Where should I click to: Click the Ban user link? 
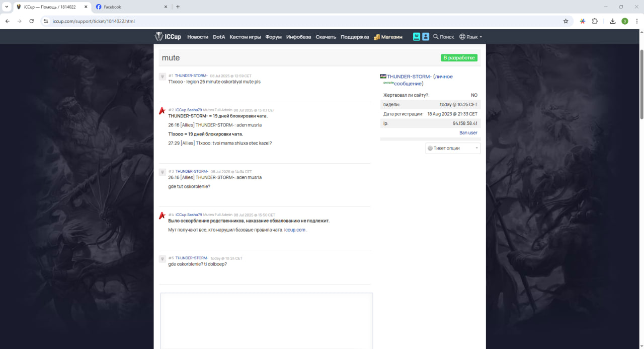point(468,132)
